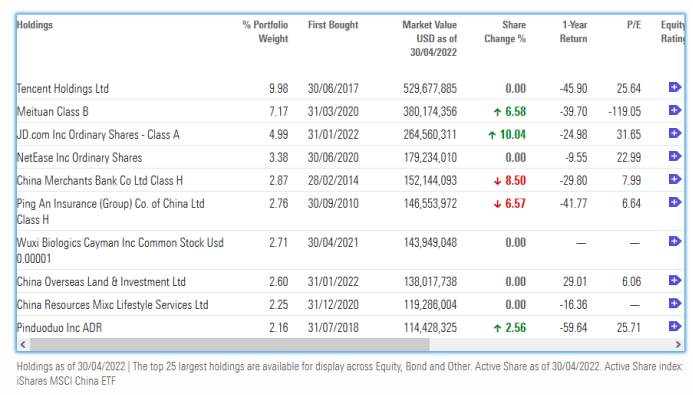
Task: Sort by the % Portfolio Weight column header
Action: click(265, 32)
